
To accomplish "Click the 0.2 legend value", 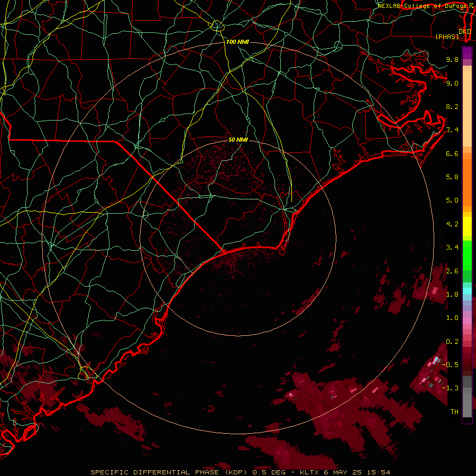I will [x=452, y=342].
